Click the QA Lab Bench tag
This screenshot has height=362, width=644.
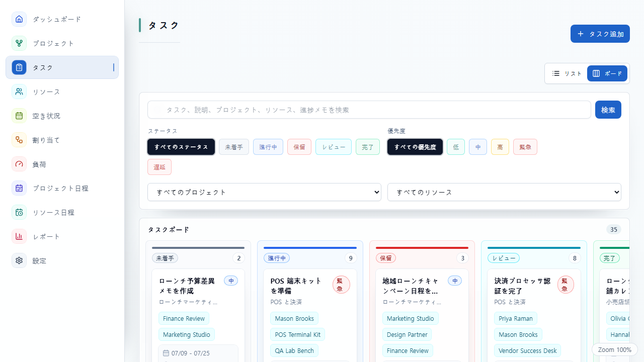(294, 350)
